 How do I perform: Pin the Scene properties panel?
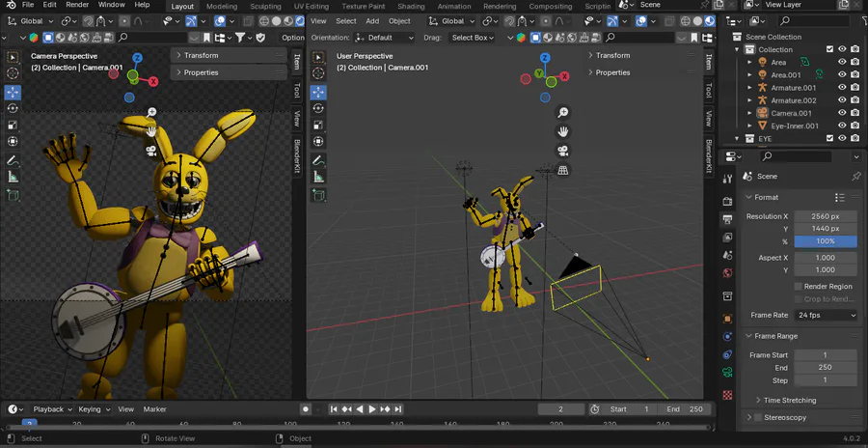pos(855,177)
